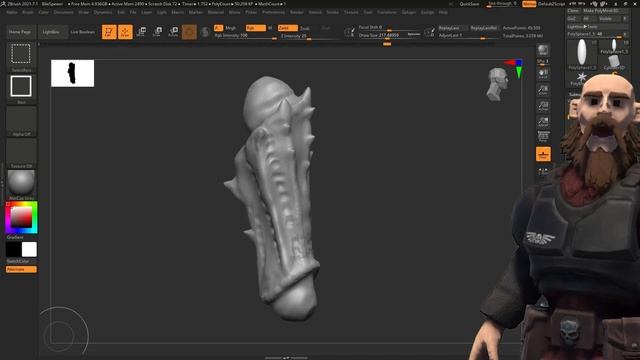Adjust the Focal Shift slider
The image size is (640, 360).
(x=389, y=28)
